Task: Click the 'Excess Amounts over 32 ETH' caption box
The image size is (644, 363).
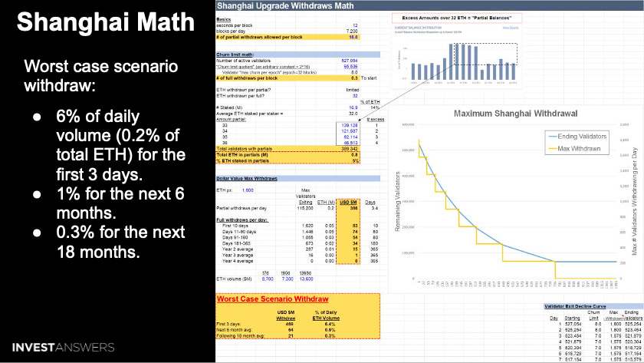Action: [x=457, y=18]
